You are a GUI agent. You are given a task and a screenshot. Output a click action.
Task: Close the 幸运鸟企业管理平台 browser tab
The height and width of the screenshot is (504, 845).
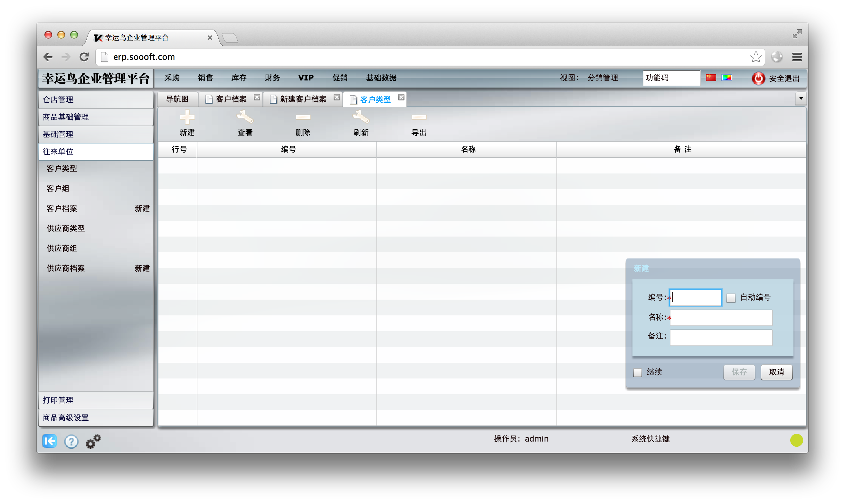210,38
